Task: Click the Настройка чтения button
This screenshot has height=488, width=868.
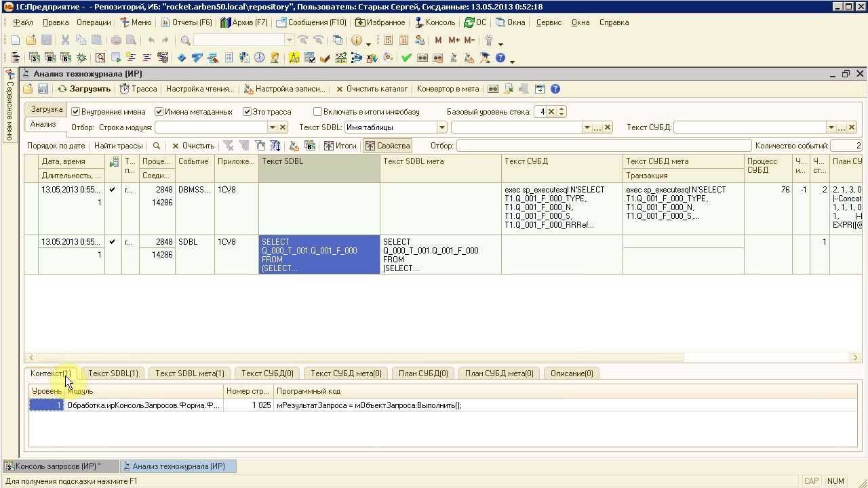Action: click(x=199, y=89)
